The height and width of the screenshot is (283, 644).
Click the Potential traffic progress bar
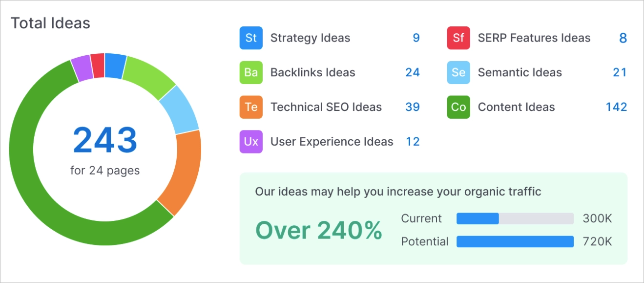click(515, 241)
